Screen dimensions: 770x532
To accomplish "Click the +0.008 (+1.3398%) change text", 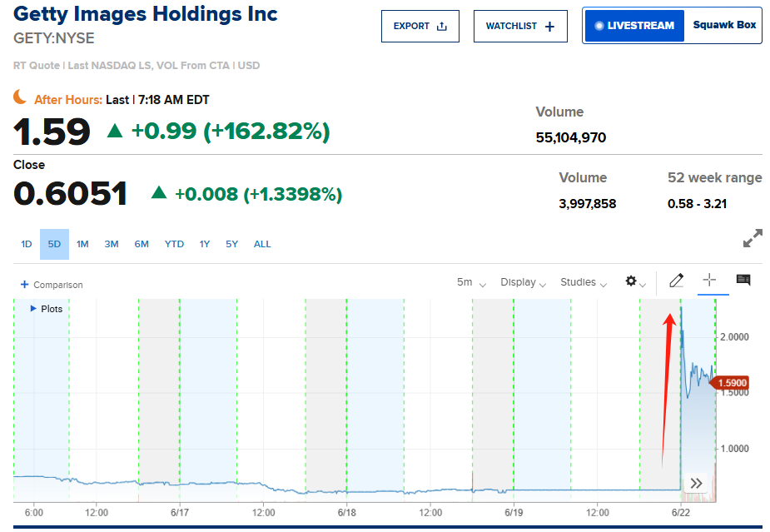I will (258, 194).
